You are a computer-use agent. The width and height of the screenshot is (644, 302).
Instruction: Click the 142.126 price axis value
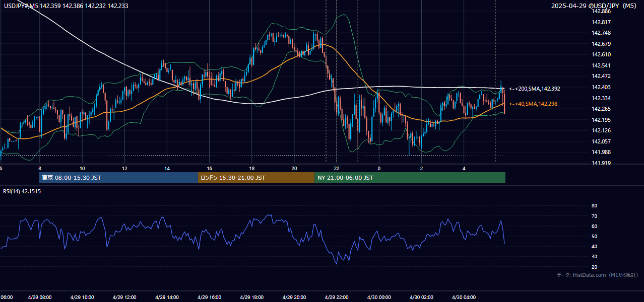(601, 130)
